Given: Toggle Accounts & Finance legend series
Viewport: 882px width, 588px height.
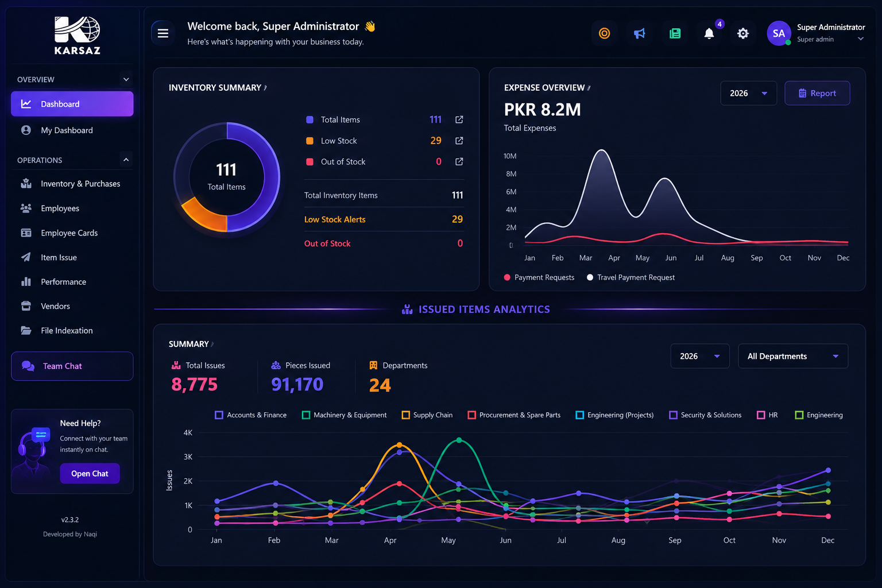Looking at the screenshot, I should pyautogui.click(x=250, y=415).
